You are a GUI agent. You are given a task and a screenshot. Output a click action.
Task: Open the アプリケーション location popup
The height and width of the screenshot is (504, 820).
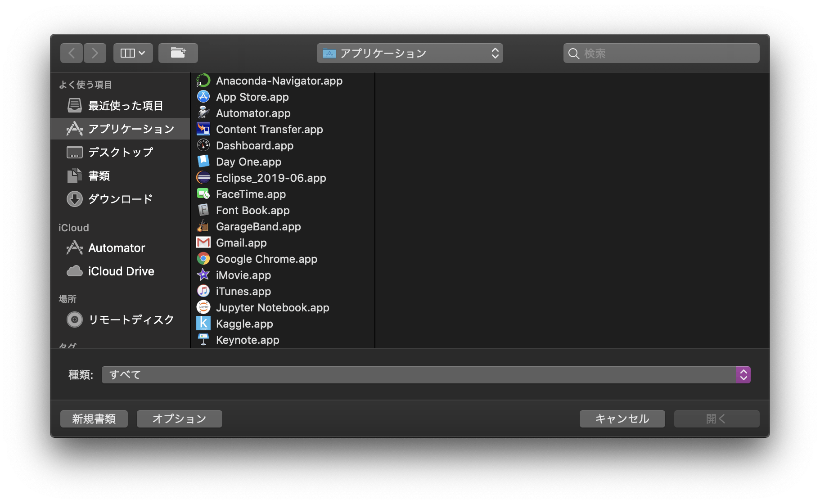pos(410,53)
